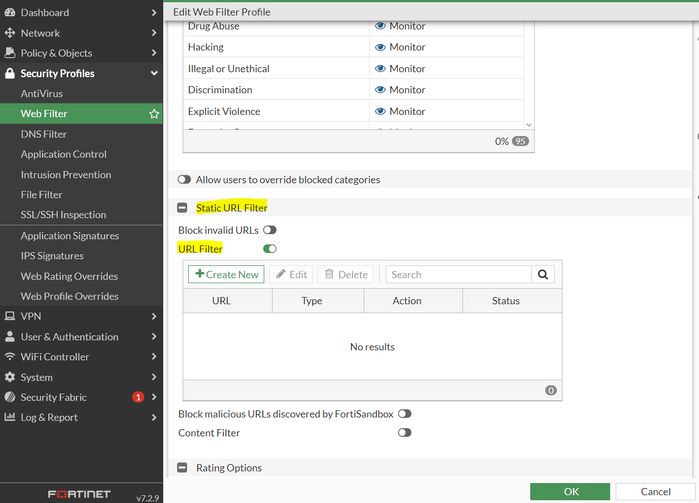Click the Dashboard gauge icon
Image resolution: width=699 pixels, height=503 pixels.
coord(10,12)
